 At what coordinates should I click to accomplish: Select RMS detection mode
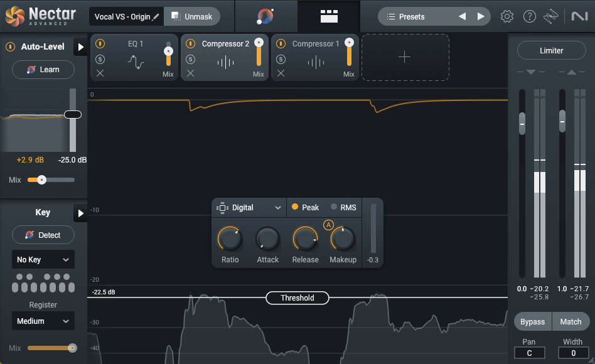coord(344,207)
